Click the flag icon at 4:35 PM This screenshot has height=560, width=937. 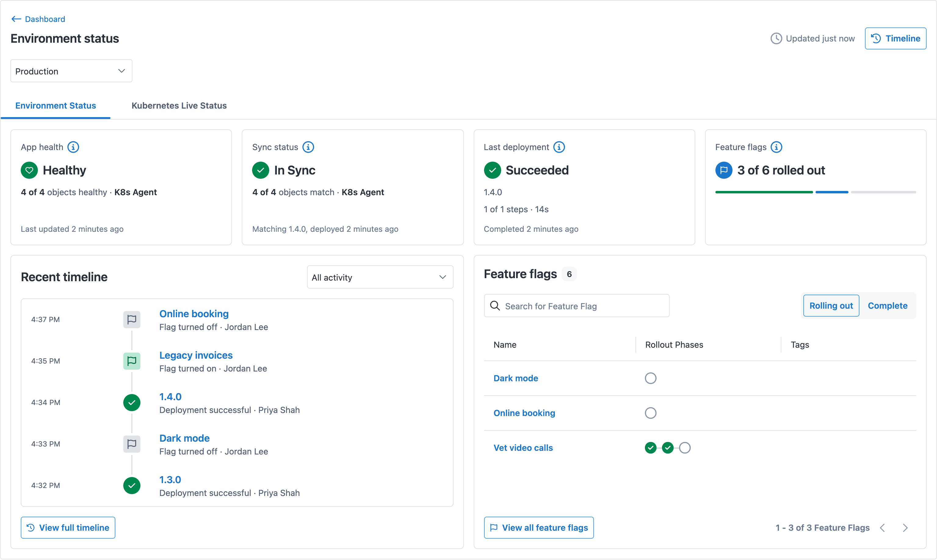[x=132, y=361]
